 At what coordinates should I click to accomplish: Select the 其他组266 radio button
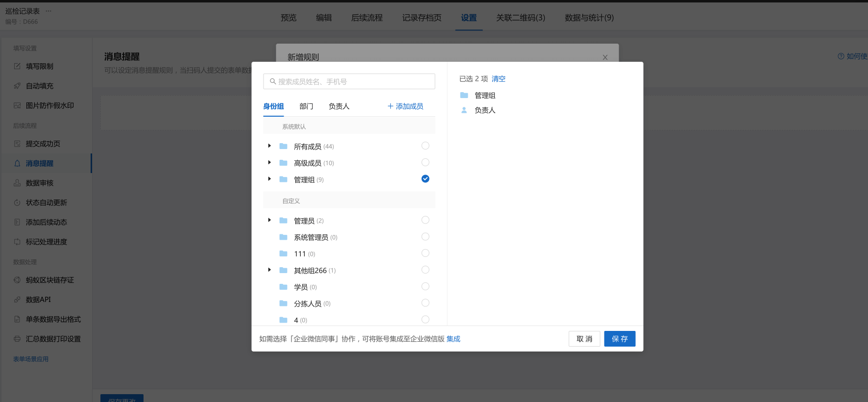tap(425, 270)
